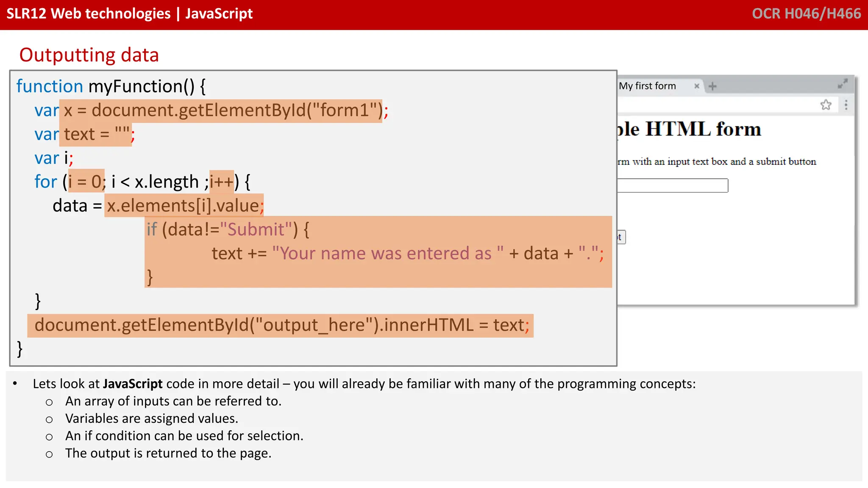The height and width of the screenshot is (488, 868).
Task: Click the browser window expand arrows icon
Action: [843, 83]
